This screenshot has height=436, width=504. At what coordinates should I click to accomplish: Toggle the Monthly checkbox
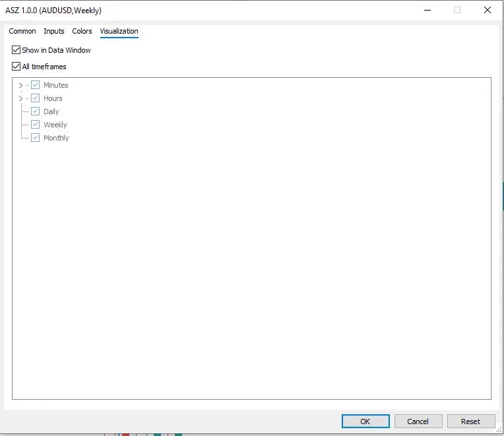[36, 137]
